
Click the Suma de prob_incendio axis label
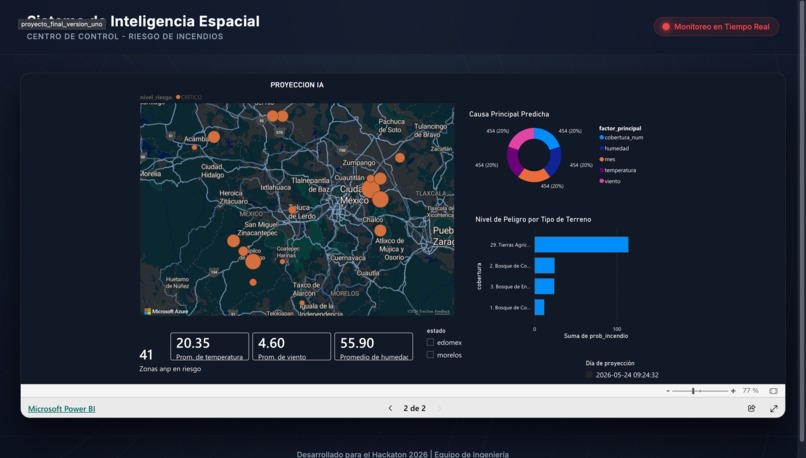pyautogui.click(x=596, y=336)
